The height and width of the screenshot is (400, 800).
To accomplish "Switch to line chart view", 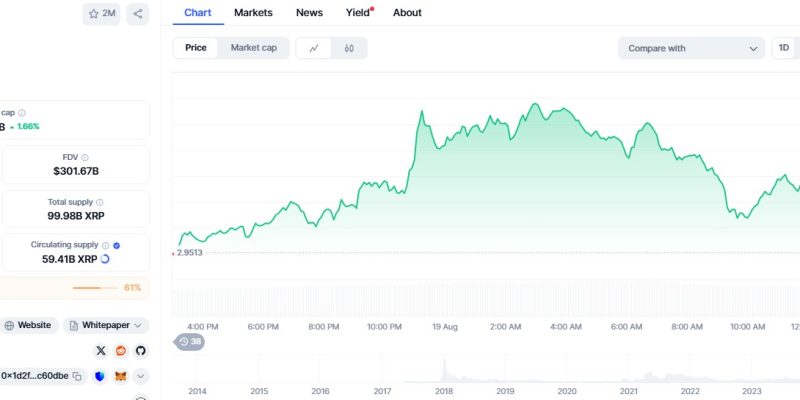I will (x=314, y=48).
